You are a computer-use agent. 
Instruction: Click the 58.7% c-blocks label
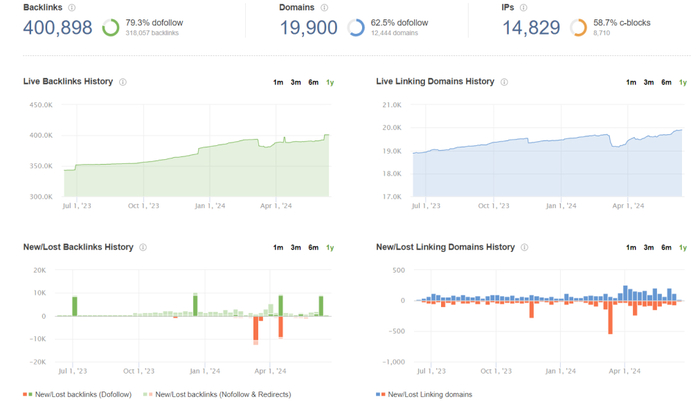click(x=621, y=23)
